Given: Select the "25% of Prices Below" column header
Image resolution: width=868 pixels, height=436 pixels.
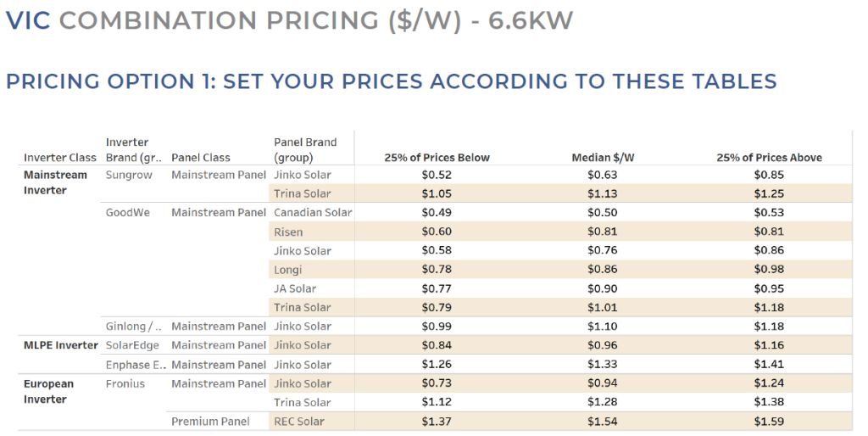Looking at the screenshot, I should [437, 157].
